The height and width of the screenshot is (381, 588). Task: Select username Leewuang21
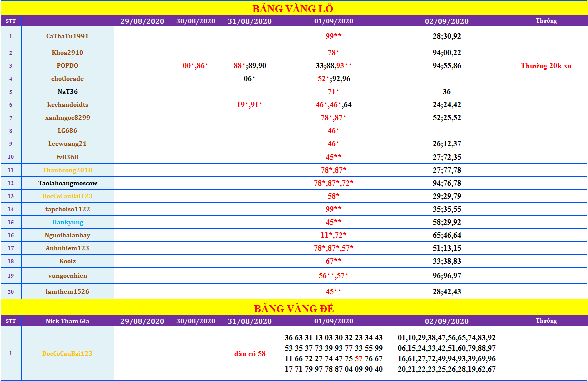(67, 144)
